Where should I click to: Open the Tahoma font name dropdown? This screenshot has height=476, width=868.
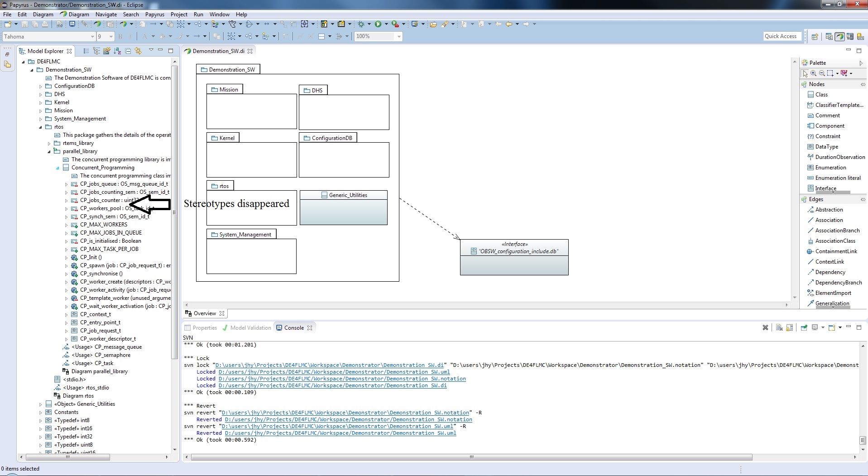tap(92, 37)
